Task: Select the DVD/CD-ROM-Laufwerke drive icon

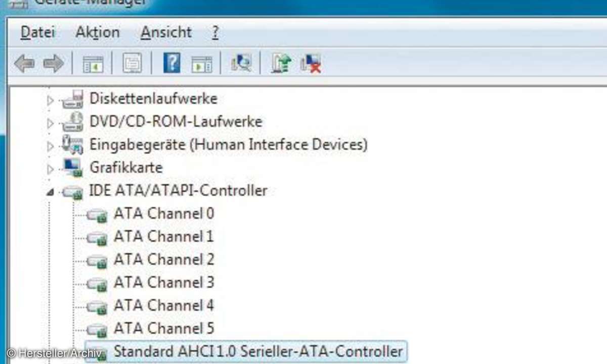Action: pyautogui.click(x=72, y=122)
